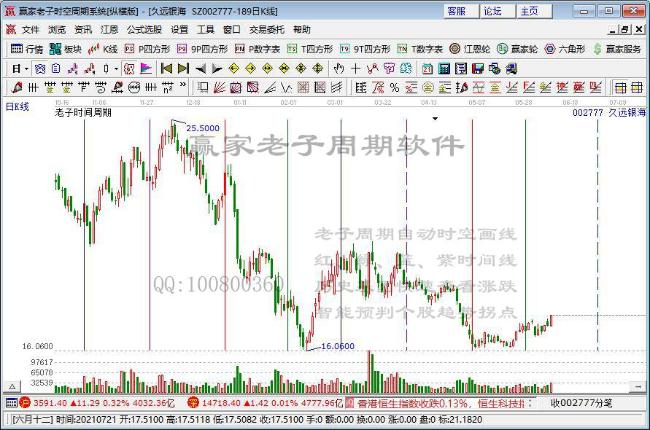Jump to first bar with |◀ button
The image size is (650, 430).
coord(166,68)
